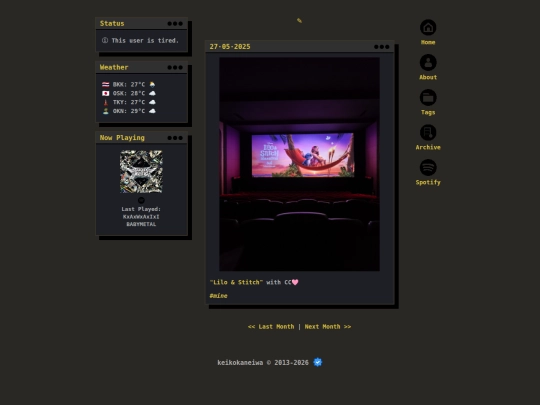Click the blue verified badge in footer

pyautogui.click(x=318, y=362)
